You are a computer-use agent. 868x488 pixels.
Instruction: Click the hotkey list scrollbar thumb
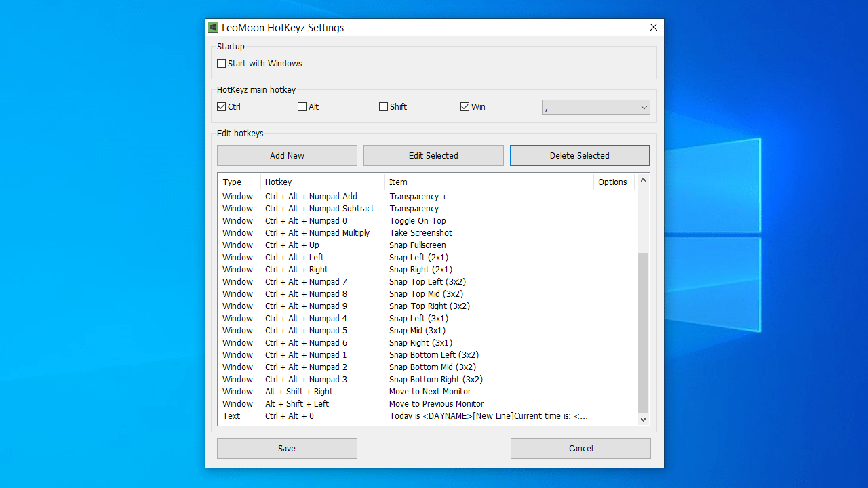pyautogui.click(x=644, y=333)
